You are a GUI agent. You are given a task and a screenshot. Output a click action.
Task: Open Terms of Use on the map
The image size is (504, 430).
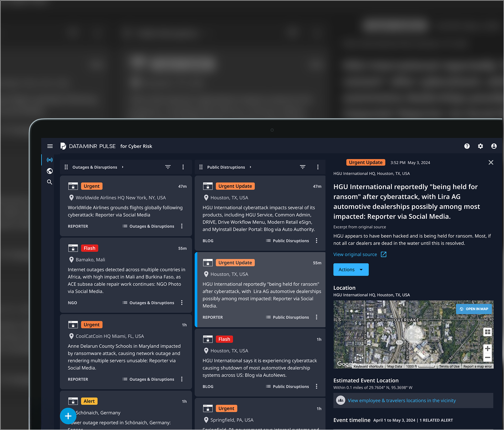coord(449,366)
